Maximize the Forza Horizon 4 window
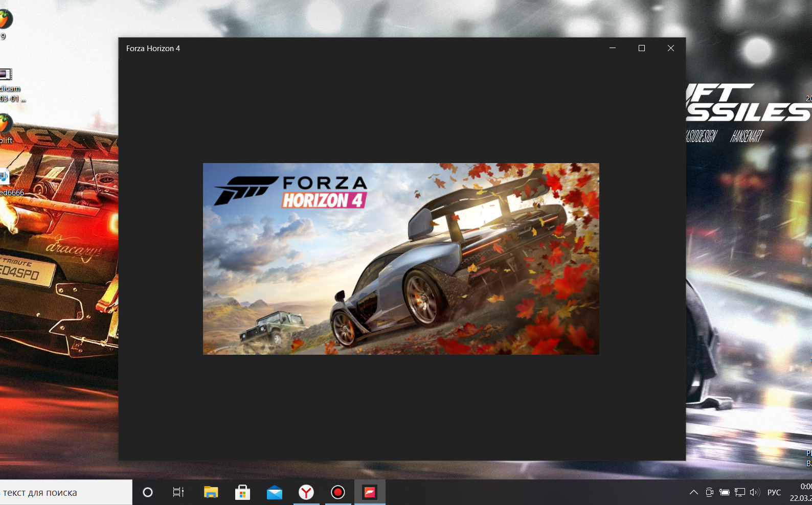 (x=642, y=48)
